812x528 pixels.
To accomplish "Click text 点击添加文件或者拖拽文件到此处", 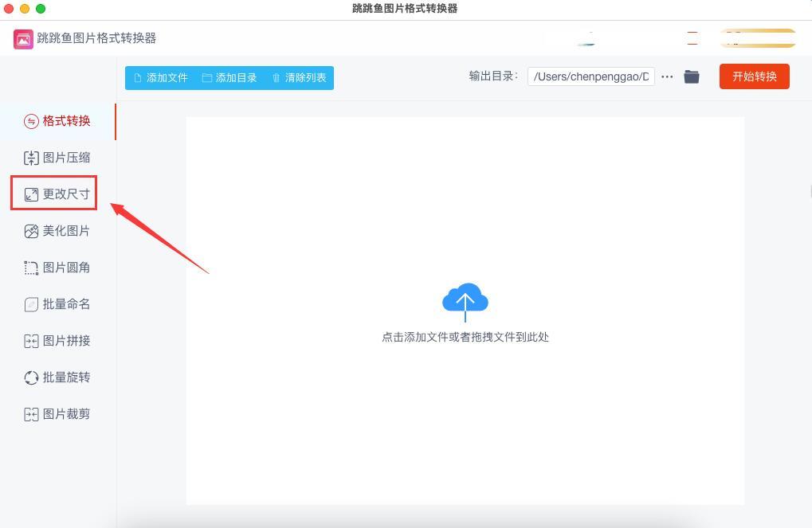I will point(465,337).
